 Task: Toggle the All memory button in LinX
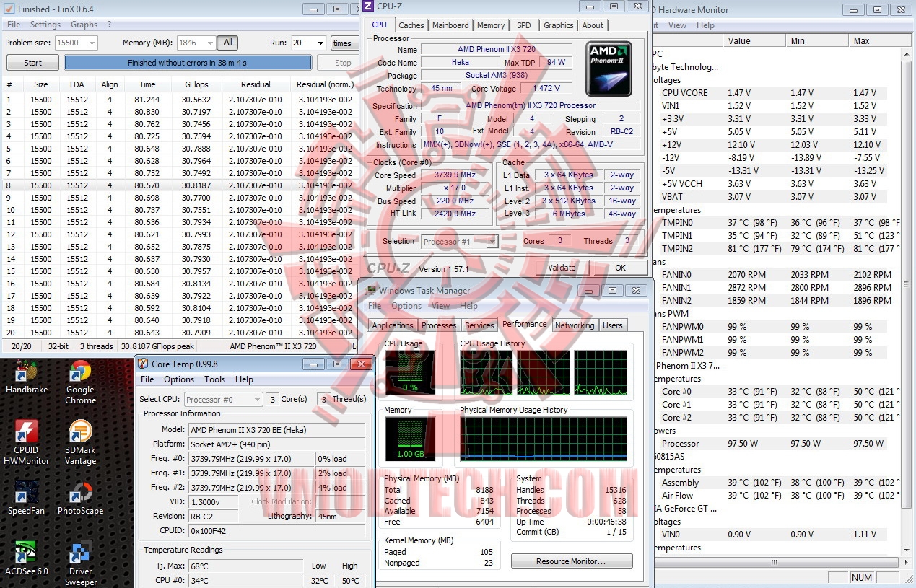point(227,43)
